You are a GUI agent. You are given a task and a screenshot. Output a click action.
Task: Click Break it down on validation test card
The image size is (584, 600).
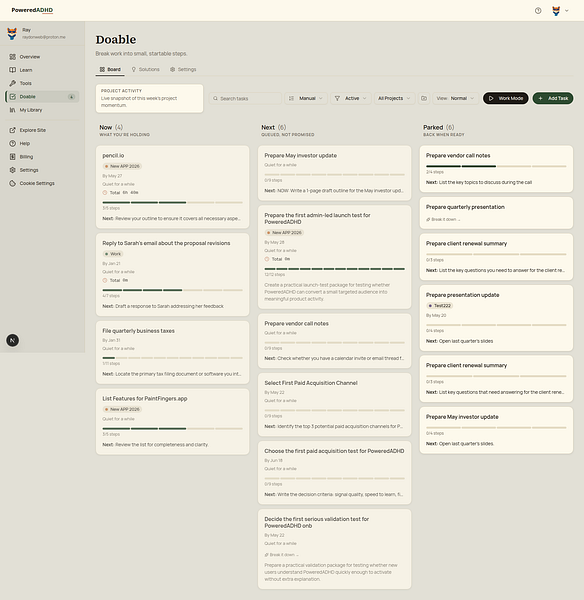[281, 554]
